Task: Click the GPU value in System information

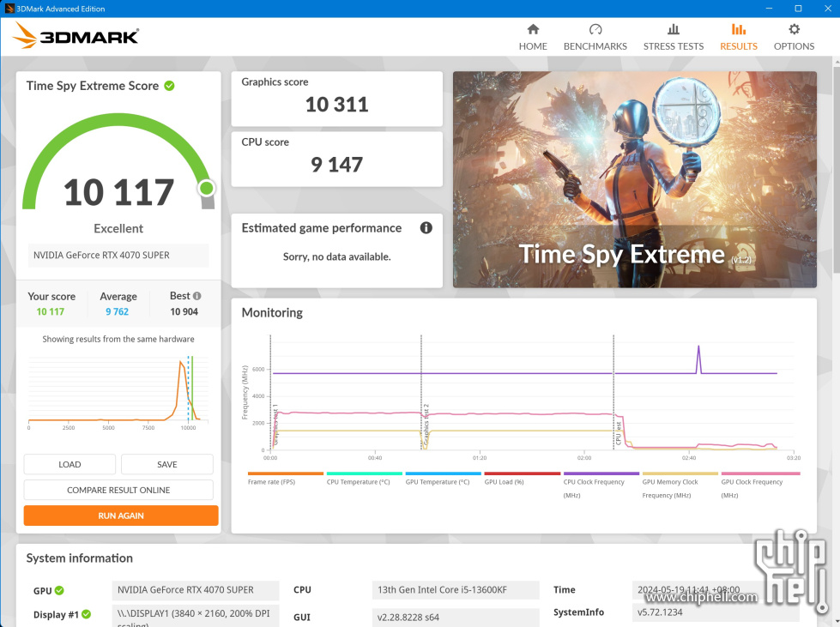Action: (196, 590)
